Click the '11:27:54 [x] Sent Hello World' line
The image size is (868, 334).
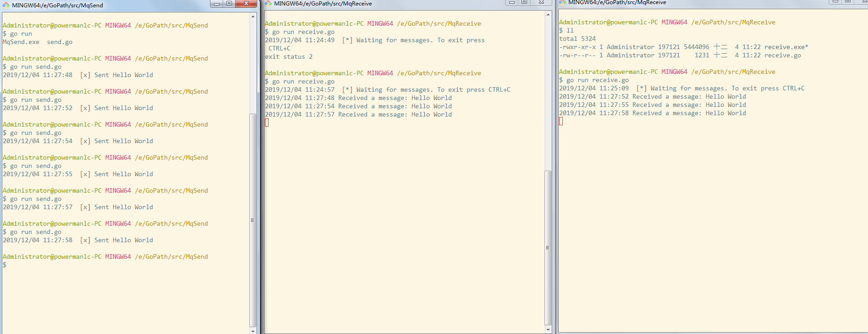(78, 141)
